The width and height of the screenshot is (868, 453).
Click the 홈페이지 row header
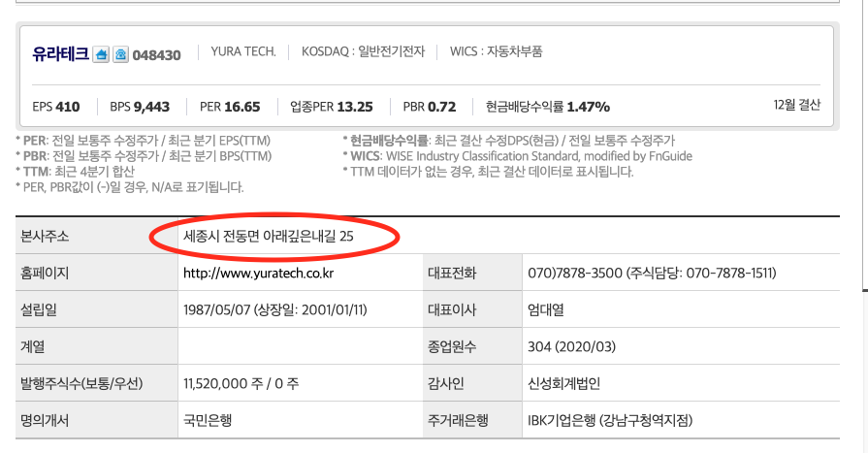96,273
